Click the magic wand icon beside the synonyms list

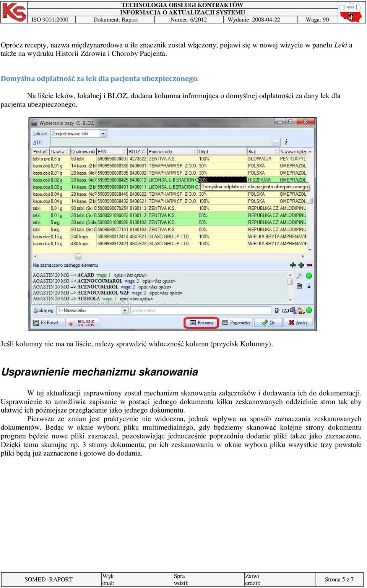point(299,275)
